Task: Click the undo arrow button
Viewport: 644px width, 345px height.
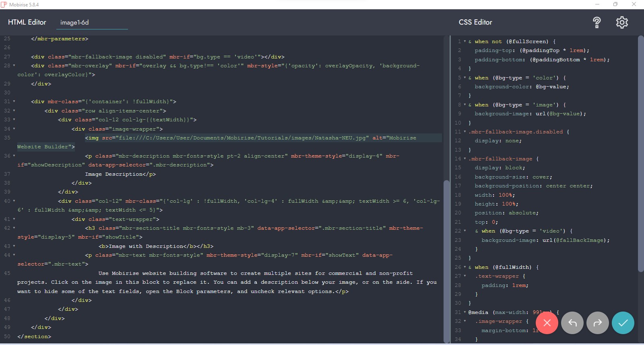Action: tap(572, 323)
